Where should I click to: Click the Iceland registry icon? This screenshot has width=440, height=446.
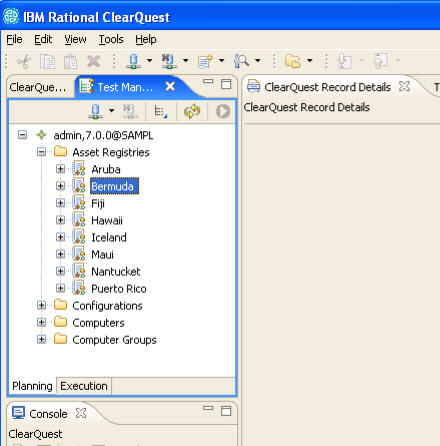pyautogui.click(x=79, y=237)
